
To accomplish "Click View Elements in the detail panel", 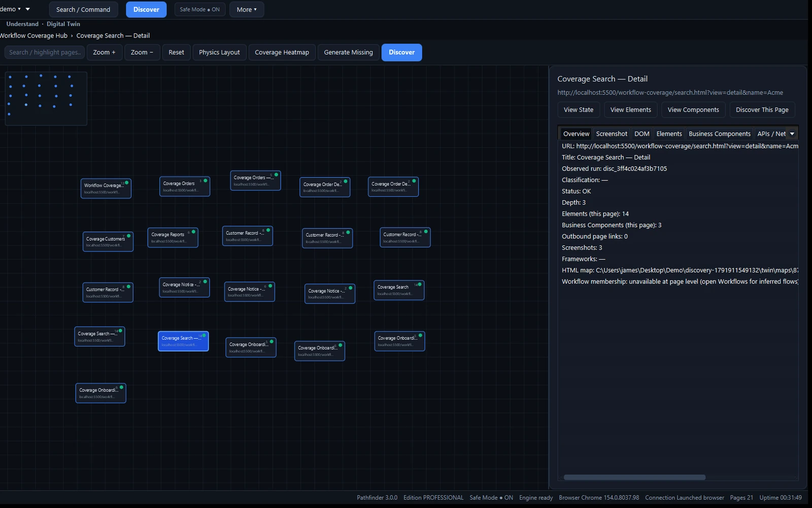I will [x=631, y=110].
